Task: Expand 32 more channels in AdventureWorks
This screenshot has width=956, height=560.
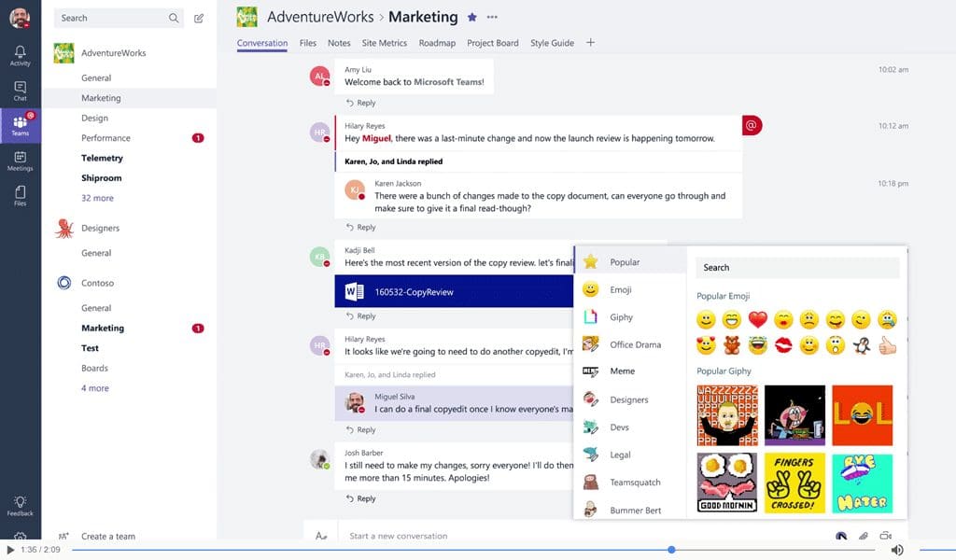Action: click(x=97, y=198)
